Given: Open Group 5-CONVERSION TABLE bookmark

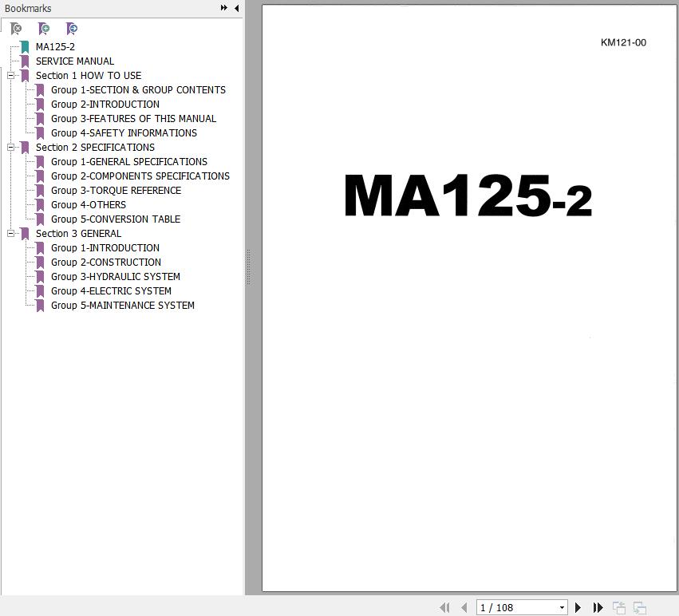Looking at the screenshot, I should (116, 219).
